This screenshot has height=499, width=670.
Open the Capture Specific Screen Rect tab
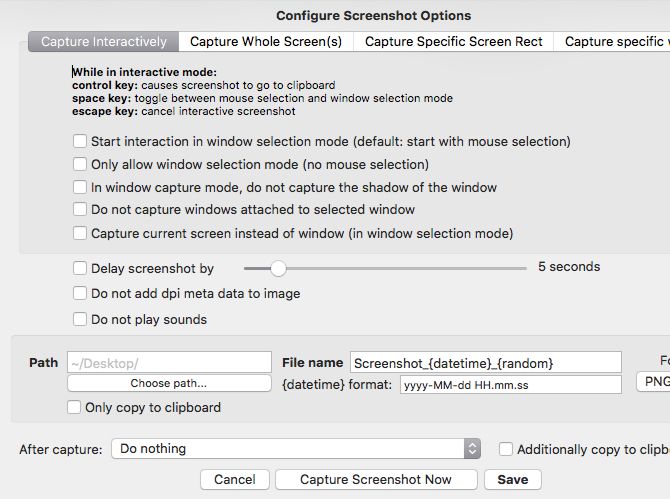pos(454,41)
